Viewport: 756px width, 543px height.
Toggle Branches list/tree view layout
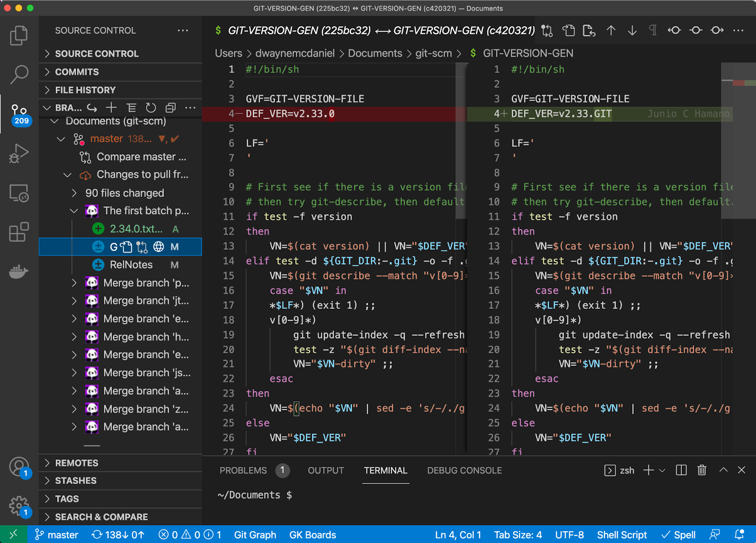tap(131, 108)
